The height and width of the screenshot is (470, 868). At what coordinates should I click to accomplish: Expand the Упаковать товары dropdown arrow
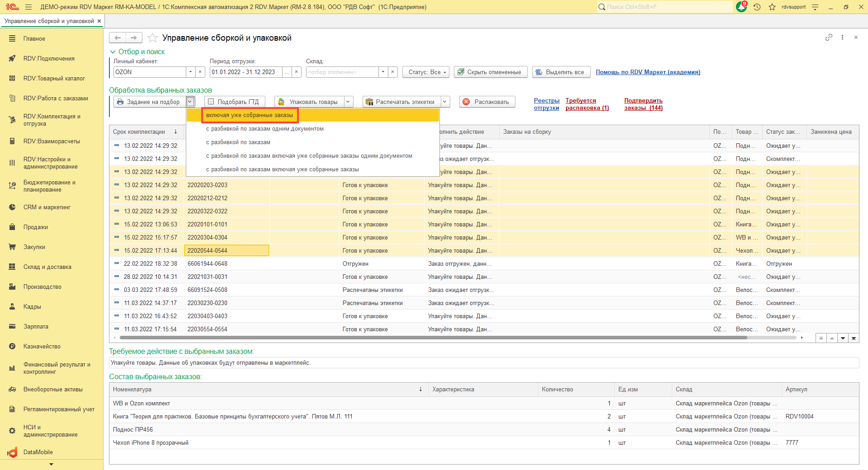[348, 102]
